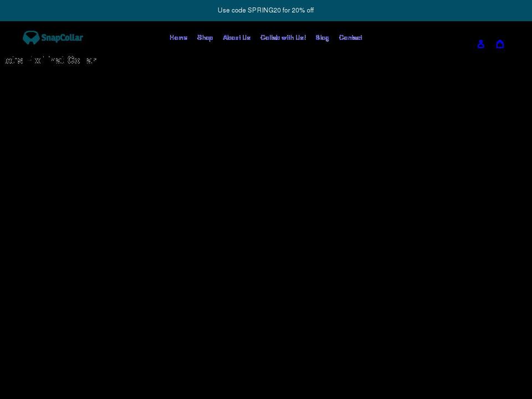
Task: Access your profile via the person icon
Action: pos(480,44)
